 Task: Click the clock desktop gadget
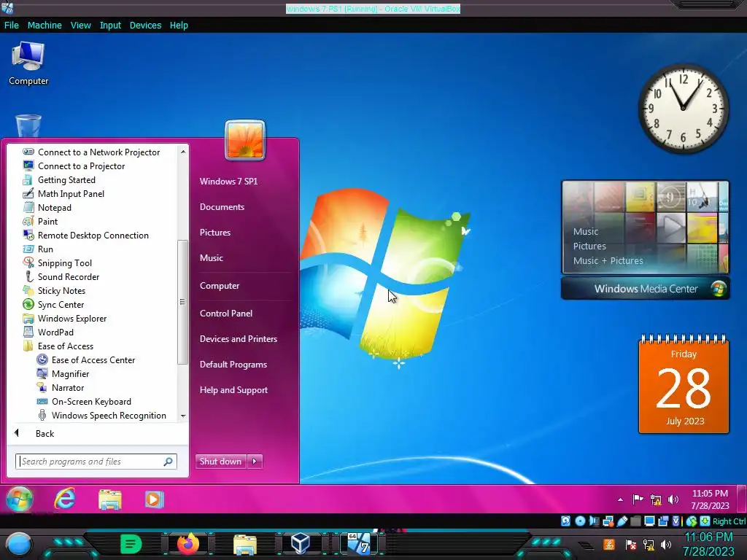(x=683, y=109)
